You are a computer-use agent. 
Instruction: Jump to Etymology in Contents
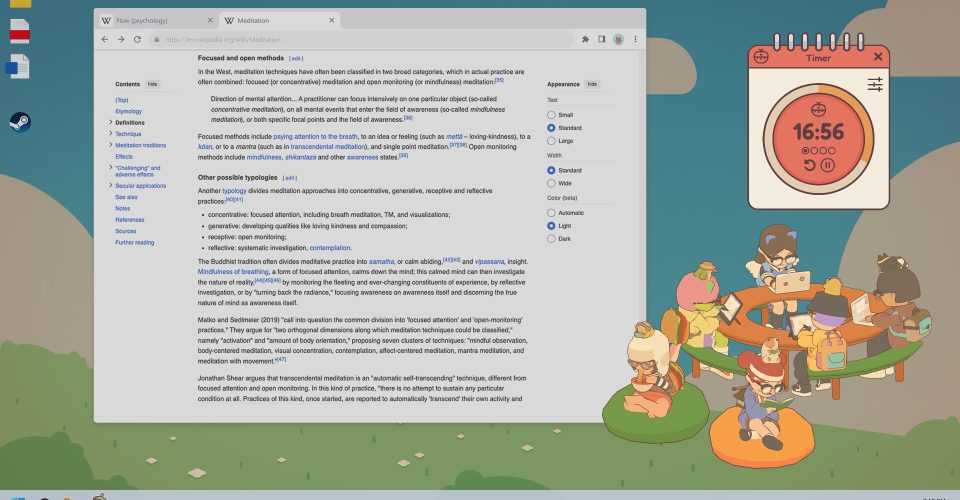[x=129, y=111]
